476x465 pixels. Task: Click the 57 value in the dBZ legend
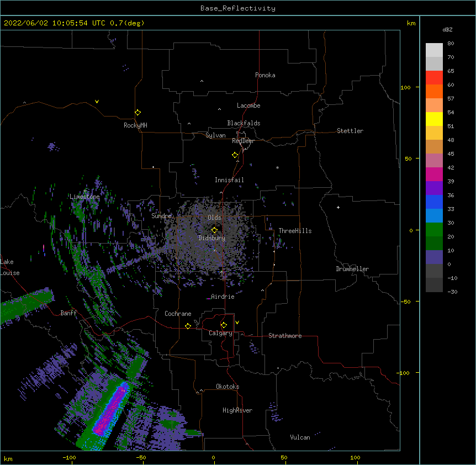[x=451, y=99]
